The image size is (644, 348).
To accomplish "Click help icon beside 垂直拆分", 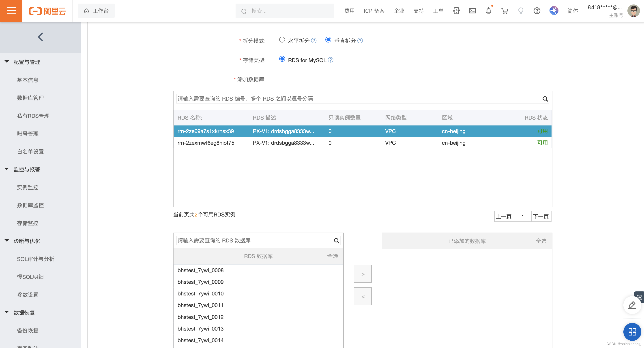I will [360, 41].
